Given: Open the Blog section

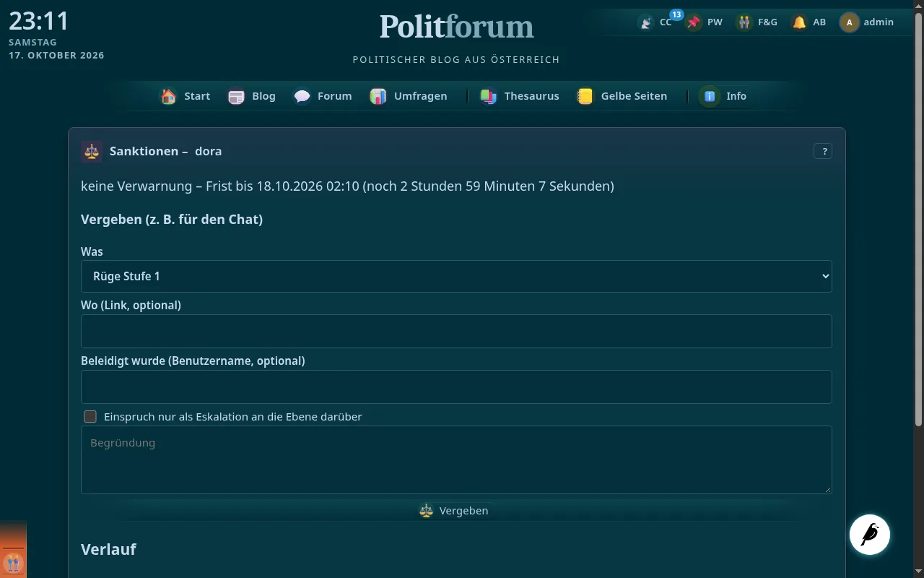Looking at the screenshot, I should 252,96.
